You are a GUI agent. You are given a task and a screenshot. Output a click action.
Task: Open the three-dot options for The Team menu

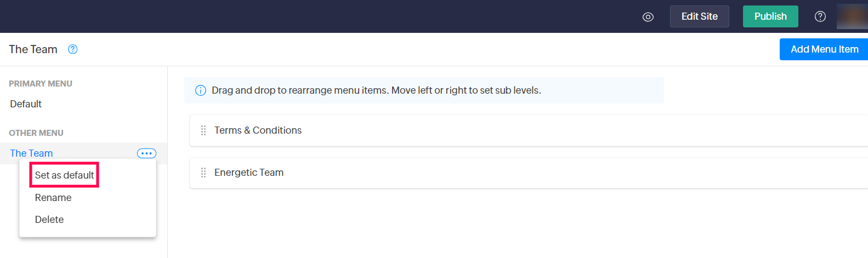(146, 153)
